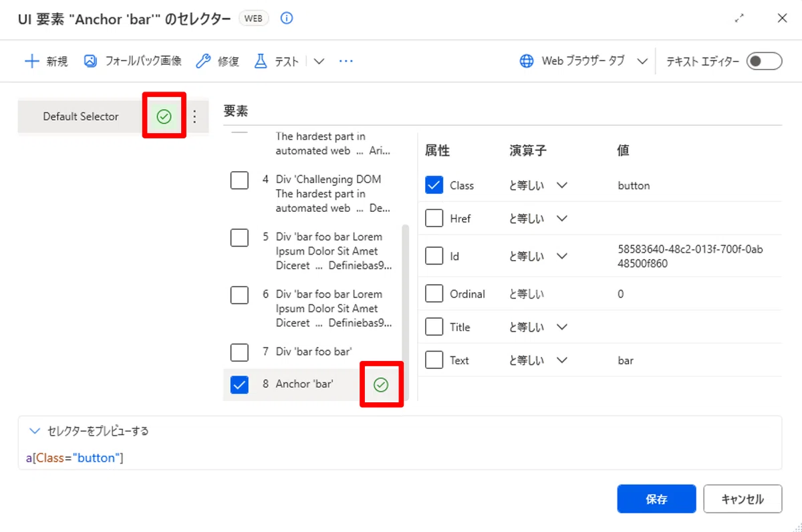
Task: Select element 7 Div 'bar foo bar' row
Action: click(313, 352)
